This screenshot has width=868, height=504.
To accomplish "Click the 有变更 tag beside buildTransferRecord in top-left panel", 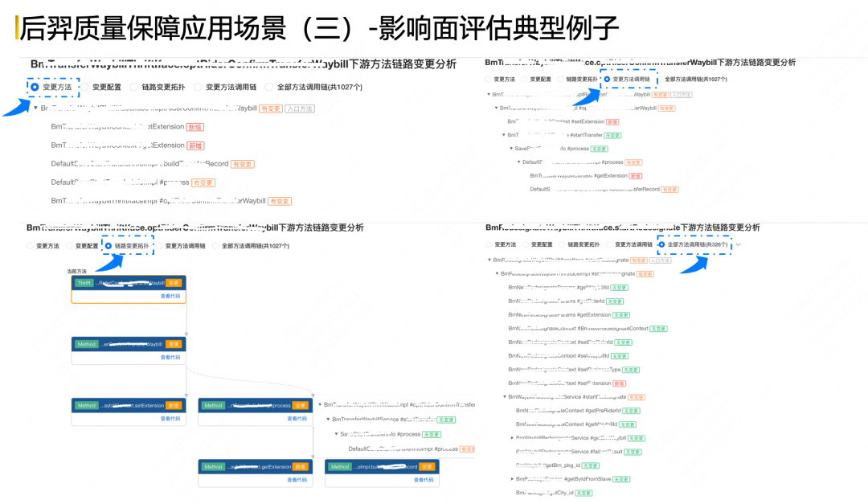I will (x=242, y=164).
